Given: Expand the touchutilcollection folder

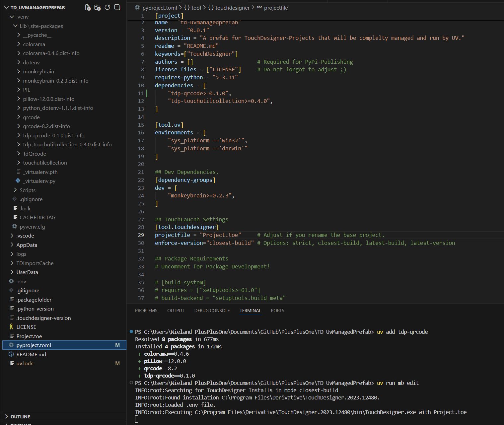Looking at the screenshot, I should [x=45, y=163].
